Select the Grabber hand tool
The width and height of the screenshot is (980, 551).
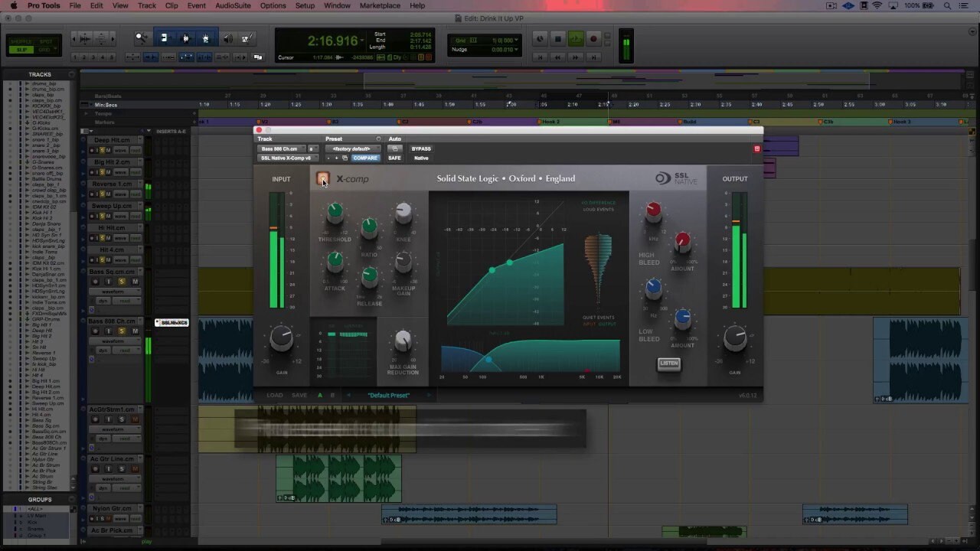point(205,37)
